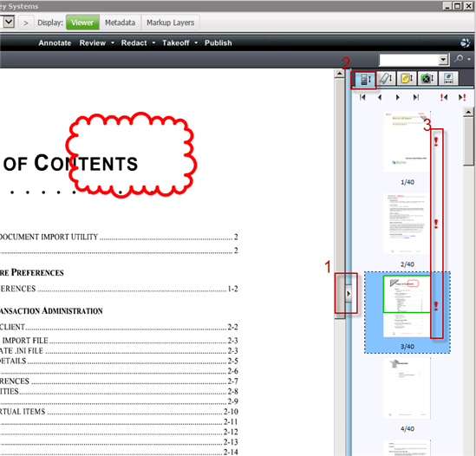Select page 4/40 thumbnail
476x456 pixels.
click(407, 388)
